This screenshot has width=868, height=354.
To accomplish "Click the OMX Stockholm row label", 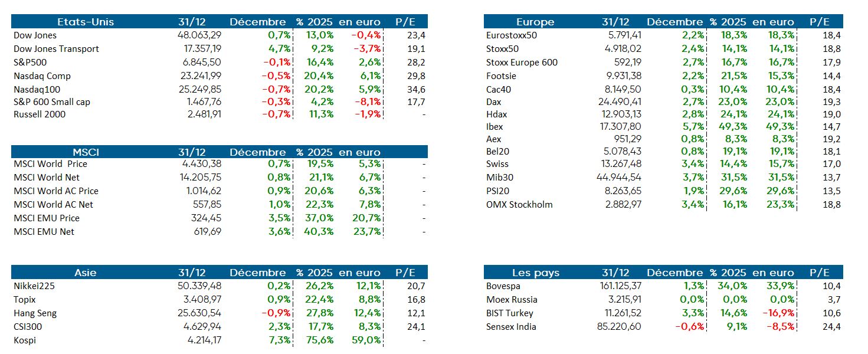I will pos(519,205).
